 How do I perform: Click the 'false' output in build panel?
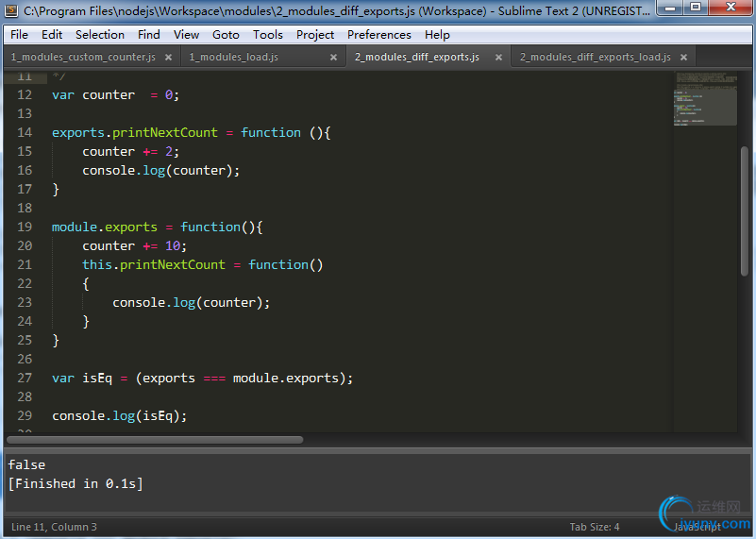point(27,464)
